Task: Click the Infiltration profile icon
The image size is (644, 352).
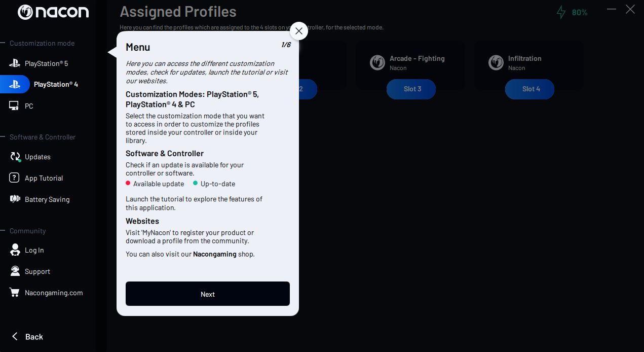Action: coord(496,62)
